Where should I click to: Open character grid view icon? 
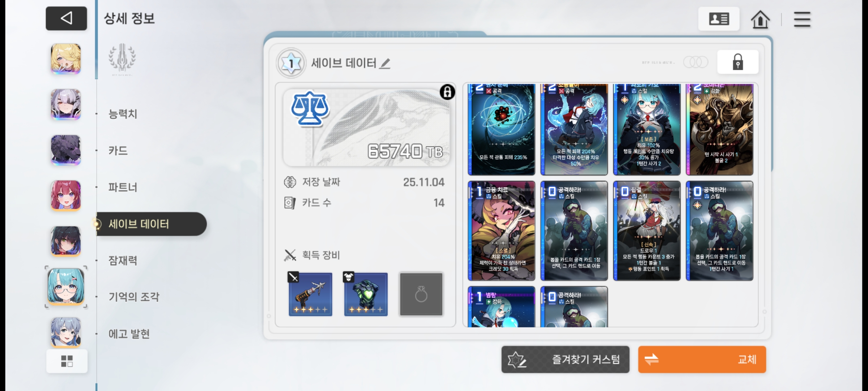pyautogui.click(x=67, y=361)
